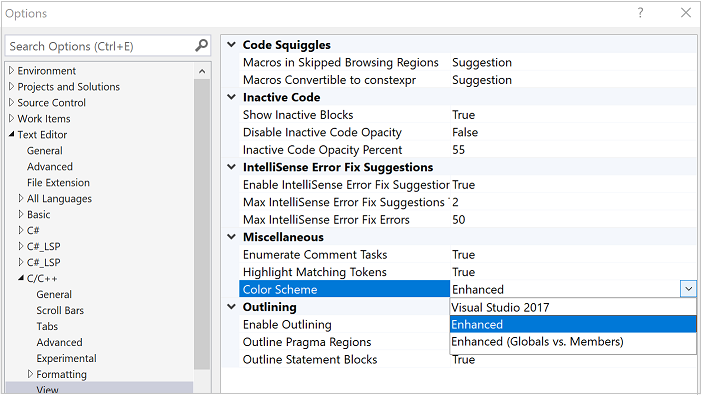The width and height of the screenshot is (701, 396).
Task: Collapse the Inactive Code section
Action: [231, 97]
